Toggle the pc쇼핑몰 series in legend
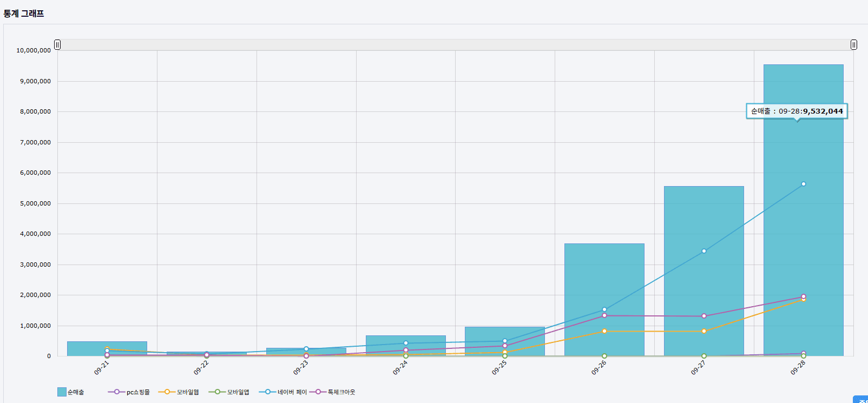 [x=129, y=392]
